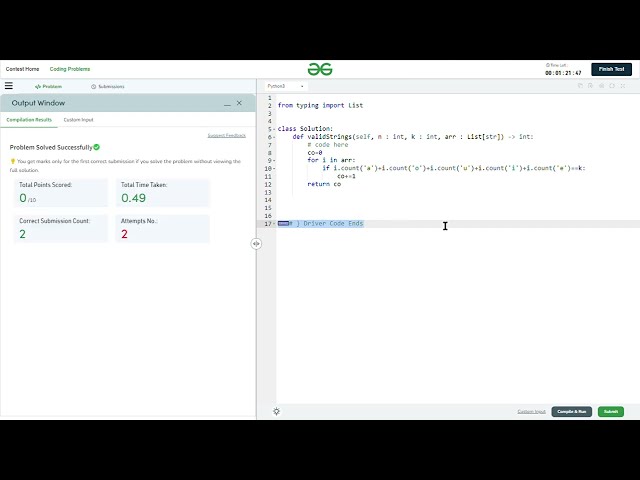
Task: Click the Time Left countdown timer
Action: [x=563, y=73]
